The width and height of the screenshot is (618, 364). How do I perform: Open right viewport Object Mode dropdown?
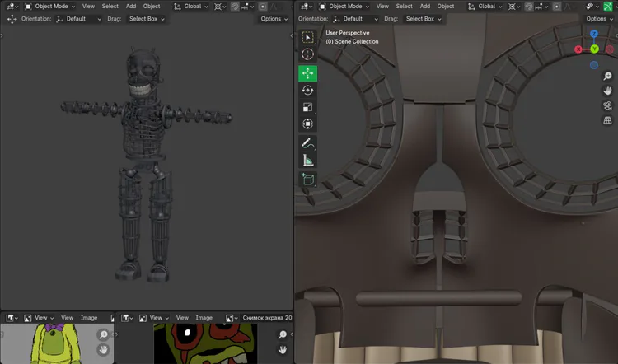[x=344, y=7]
